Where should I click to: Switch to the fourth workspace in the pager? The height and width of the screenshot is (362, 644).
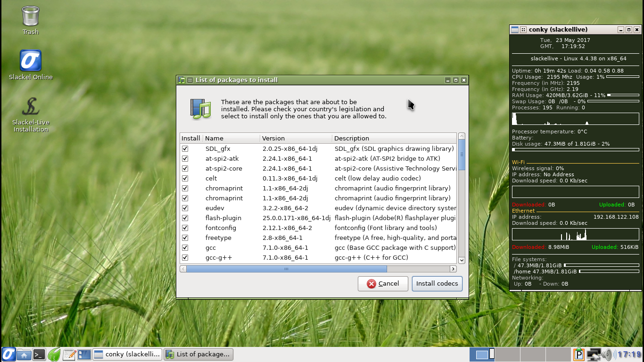(x=558, y=354)
